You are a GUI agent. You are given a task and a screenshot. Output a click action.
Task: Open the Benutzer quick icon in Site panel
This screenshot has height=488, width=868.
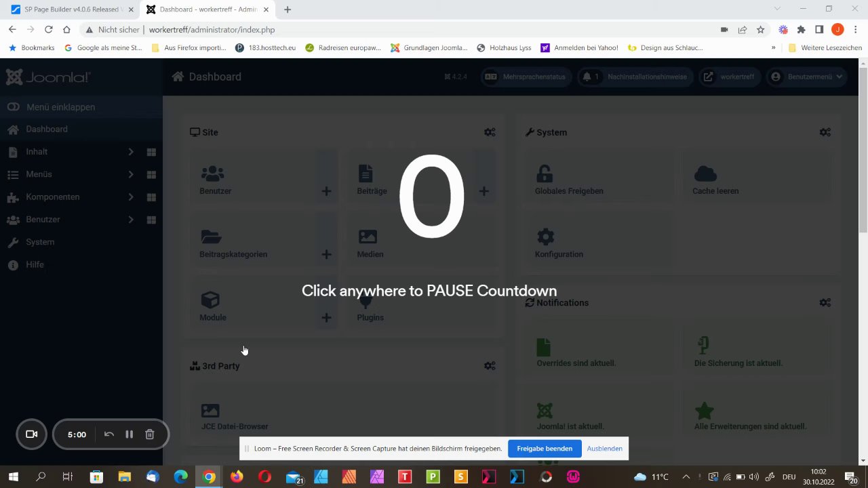(253, 180)
